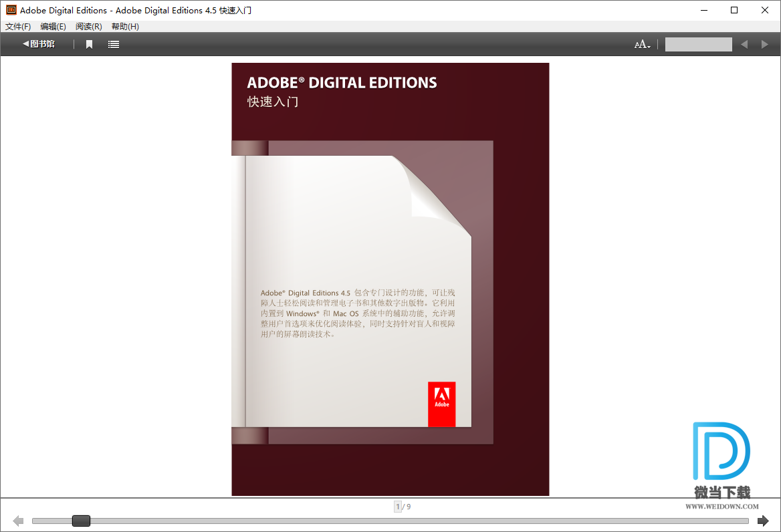The image size is (781, 532).
Task: Click the page number box showing 1
Action: point(397,507)
